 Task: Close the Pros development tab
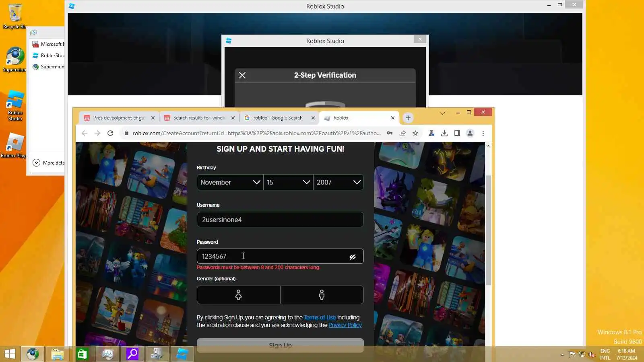pyautogui.click(x=153, y=118)
